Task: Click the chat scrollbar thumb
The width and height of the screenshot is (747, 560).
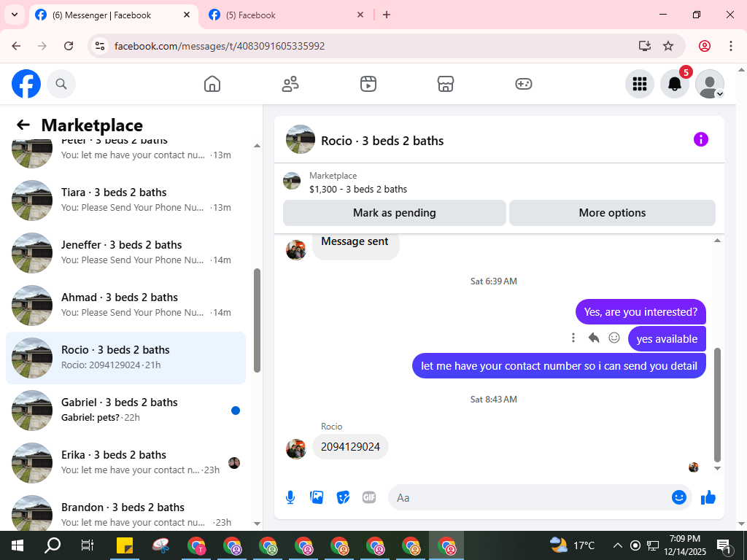Action: coord(718,405)
